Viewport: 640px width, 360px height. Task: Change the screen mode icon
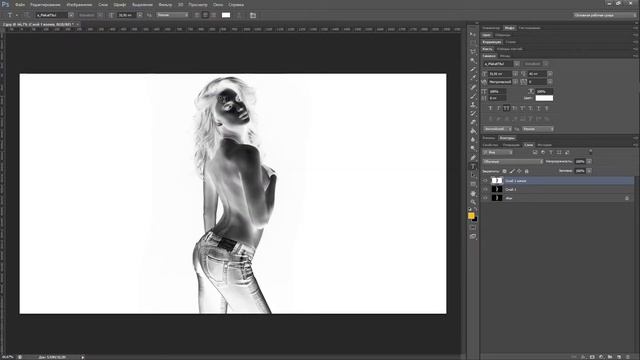tap(473, 236)
